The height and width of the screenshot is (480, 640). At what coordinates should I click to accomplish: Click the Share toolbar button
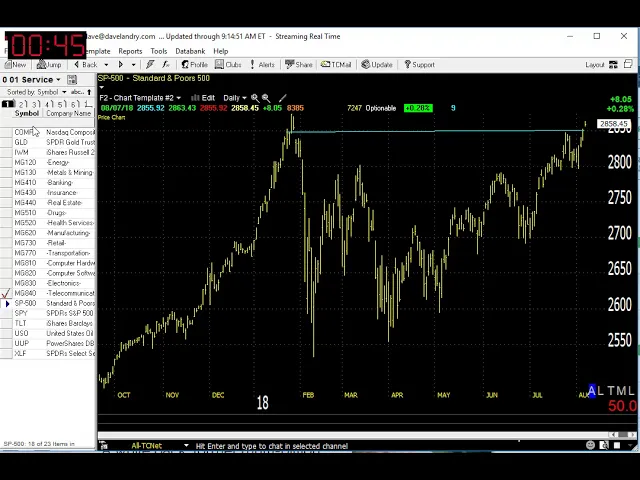point(299,64)
